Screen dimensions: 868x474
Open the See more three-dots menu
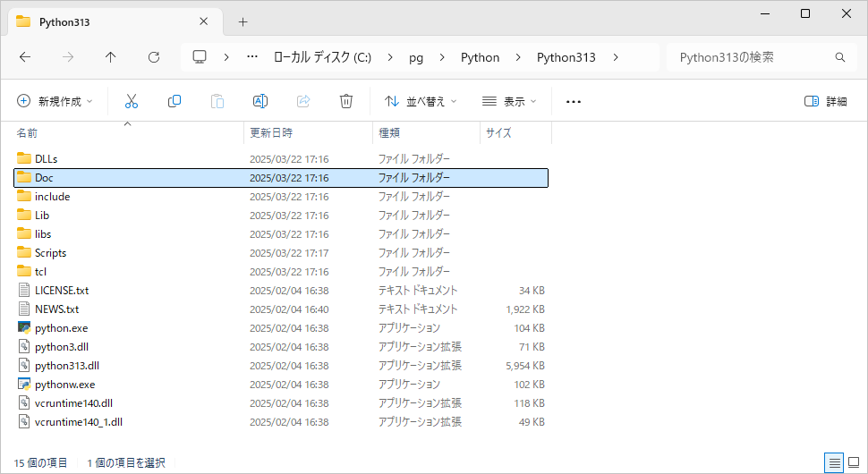click(574, 102)
